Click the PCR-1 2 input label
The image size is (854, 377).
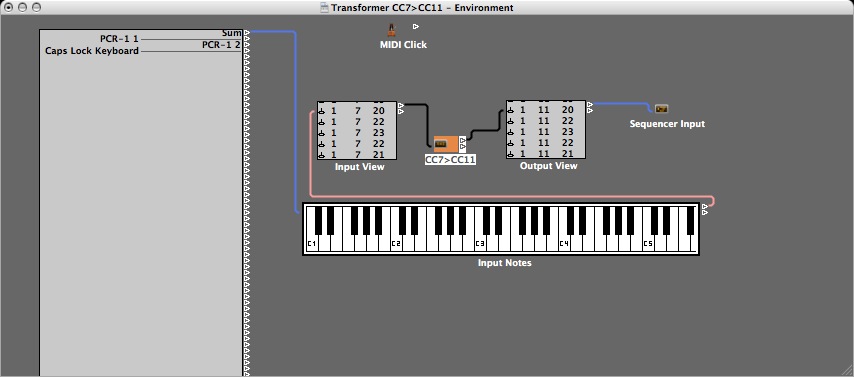pyautogui.click(x=221, y=45)
